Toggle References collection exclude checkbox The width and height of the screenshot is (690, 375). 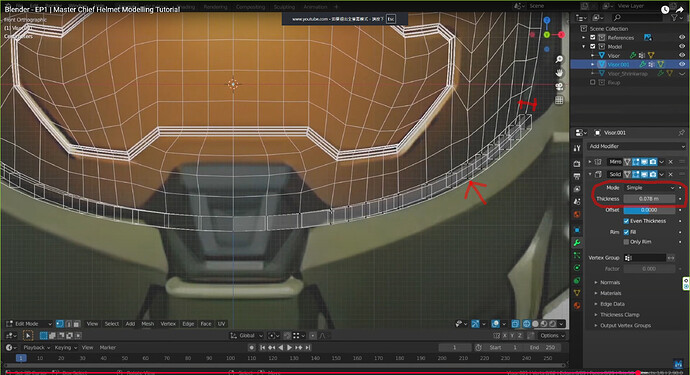(x=593, y=37)
